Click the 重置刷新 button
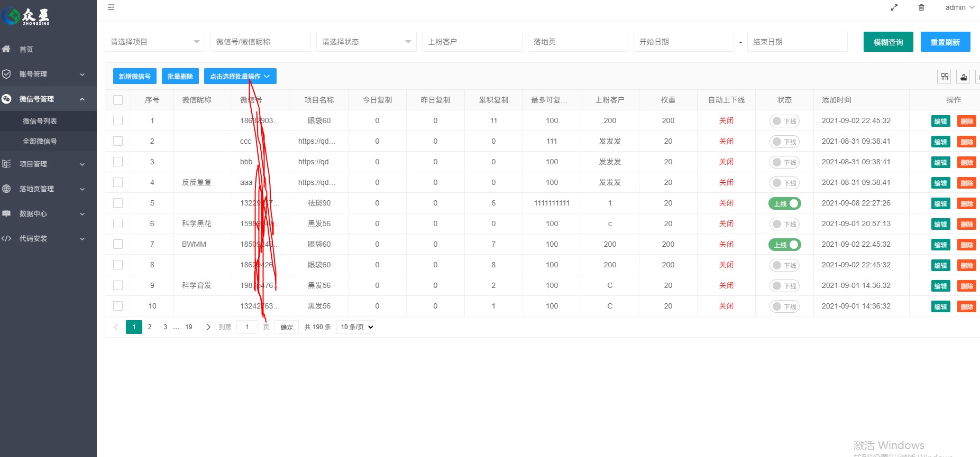This screenshot has height=457, width=980. pos(945,42)
